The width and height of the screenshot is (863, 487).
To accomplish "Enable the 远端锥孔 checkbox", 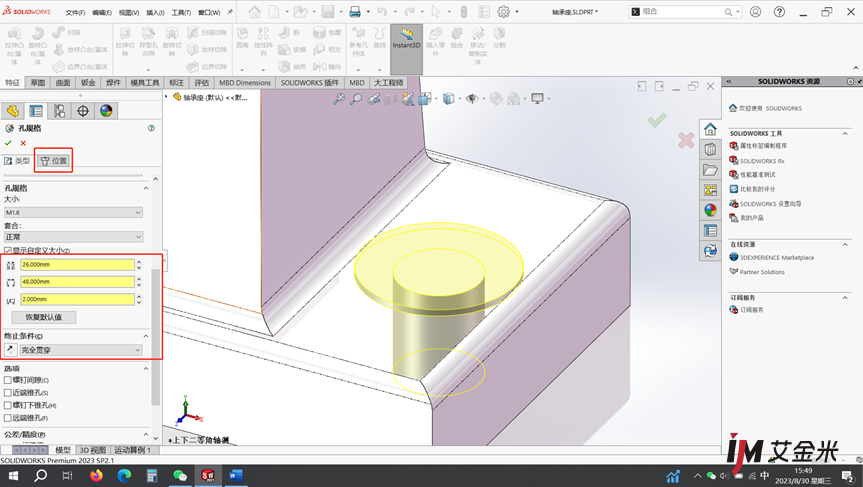I will (8, 418).
